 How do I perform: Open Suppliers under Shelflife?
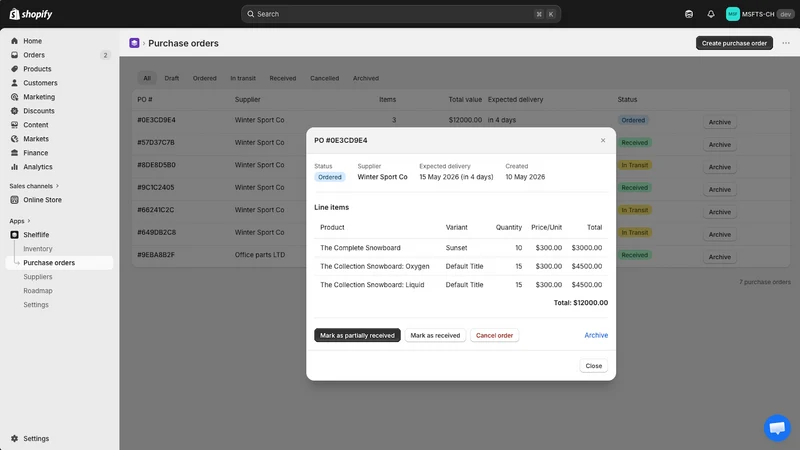pyautogui.click(x=38, y=277)
